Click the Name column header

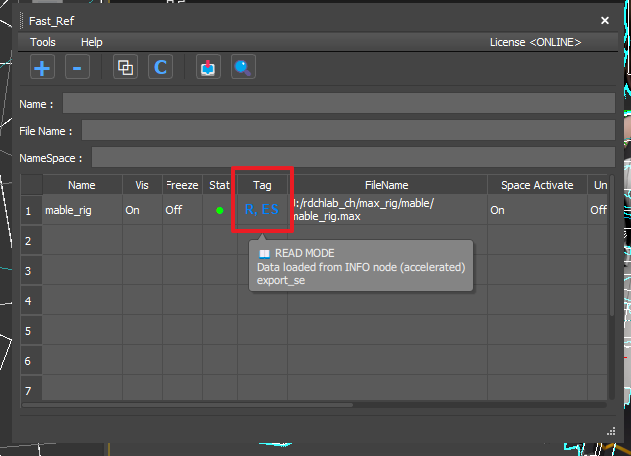82,185
